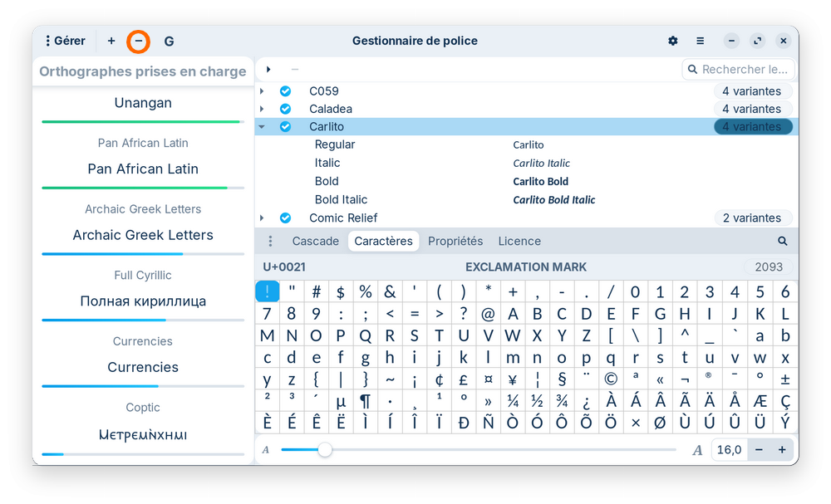831x504 pixels.
Task: Open the settings gear icon
Action: pyautogui.click(x=673, y=41)
